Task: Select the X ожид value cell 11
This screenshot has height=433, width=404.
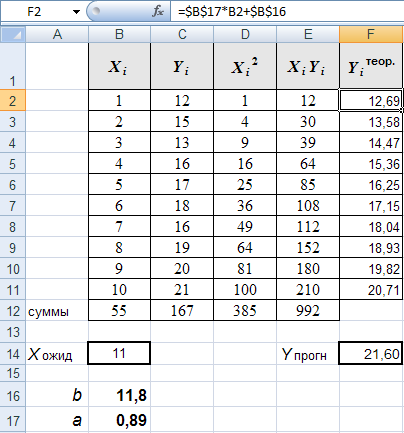Action: (x=119, y=353)
